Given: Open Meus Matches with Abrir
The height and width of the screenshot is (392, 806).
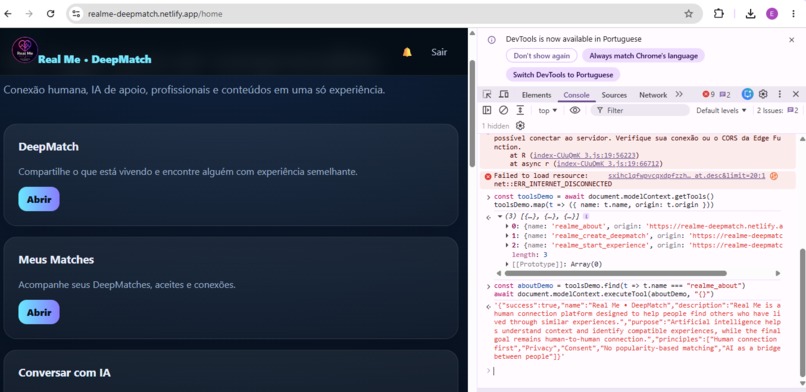Looking at the screenshot, I should (39, 312).
